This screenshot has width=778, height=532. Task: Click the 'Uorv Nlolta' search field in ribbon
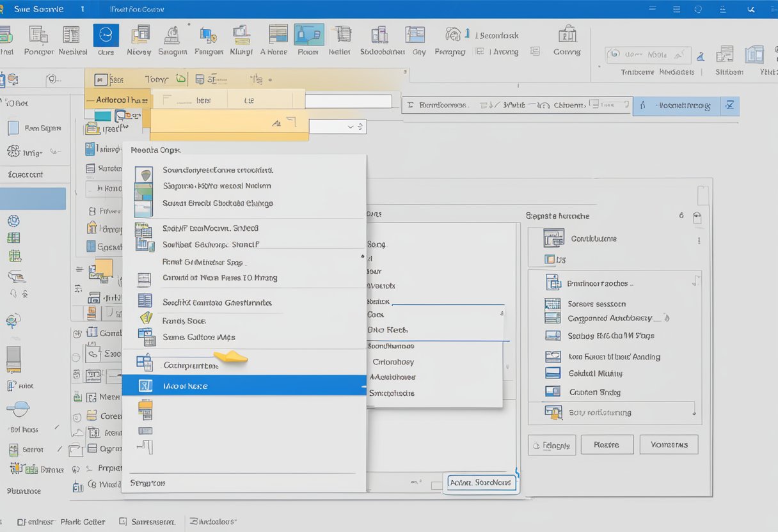[x=649, y=54]
